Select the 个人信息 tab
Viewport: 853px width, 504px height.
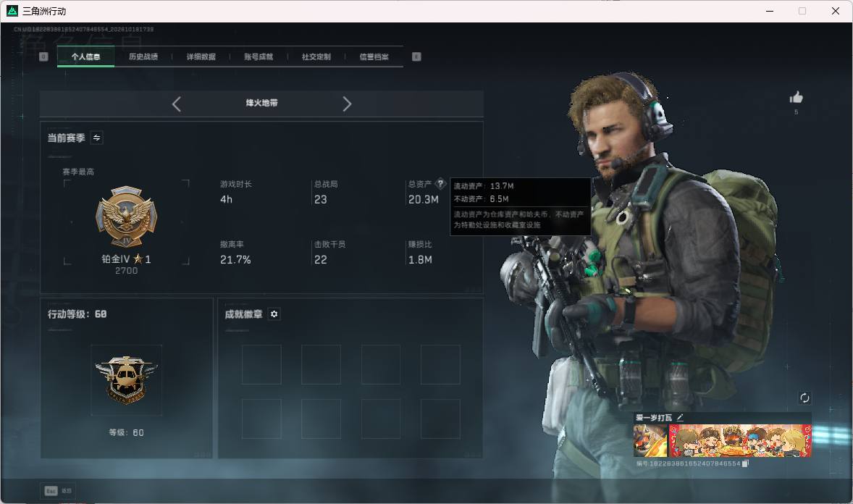(85, 56)
